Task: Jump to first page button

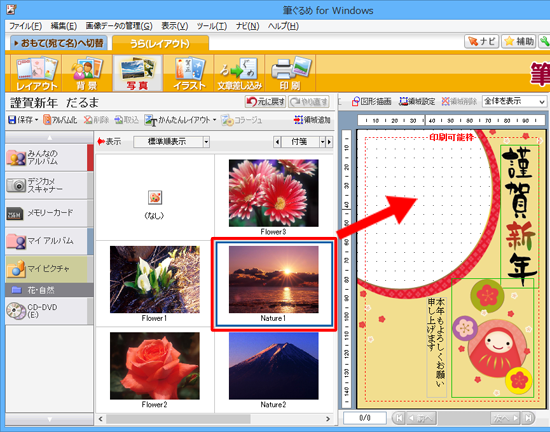Action: [398, 418]
